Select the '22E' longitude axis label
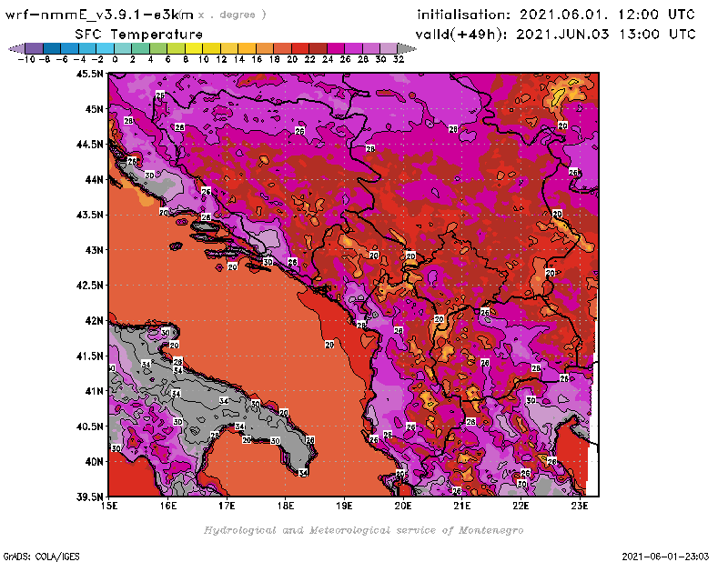The width and height of the screenshot is (728, 562). 521,506
